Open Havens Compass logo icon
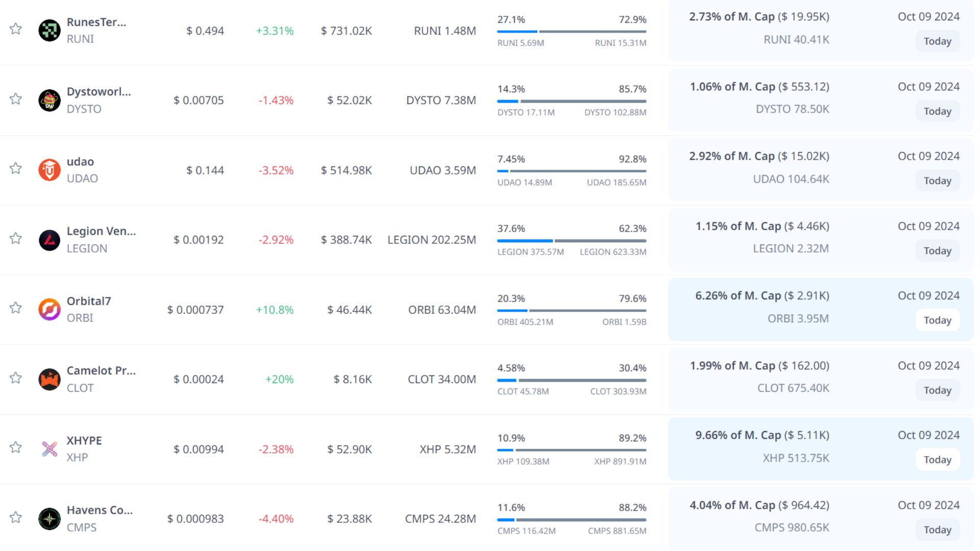The height and width of the screenshot is (551, 980). click(x=50, y=519)
